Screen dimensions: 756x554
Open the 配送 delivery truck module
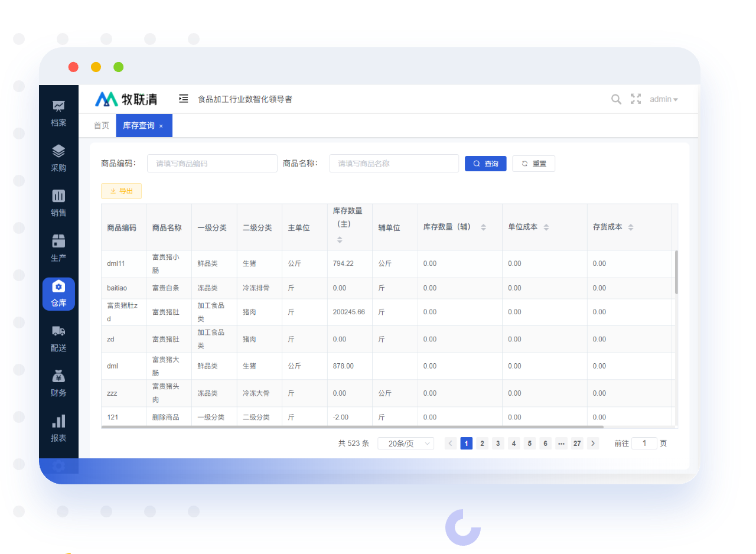coord(58,338)
